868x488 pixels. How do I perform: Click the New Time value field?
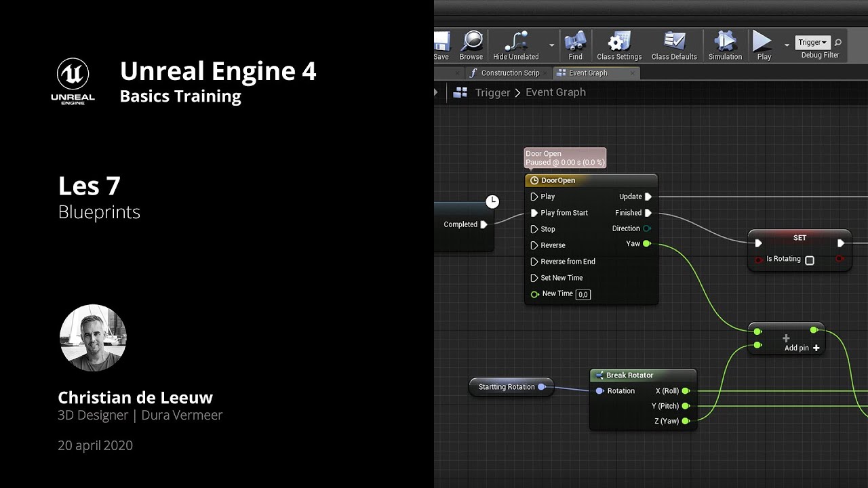click(x=583, y=294)
